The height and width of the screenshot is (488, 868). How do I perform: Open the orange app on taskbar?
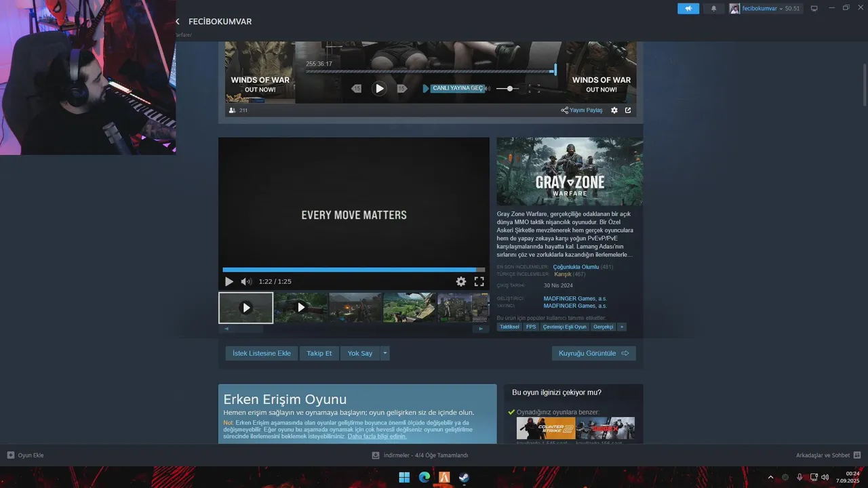[444, 477]
